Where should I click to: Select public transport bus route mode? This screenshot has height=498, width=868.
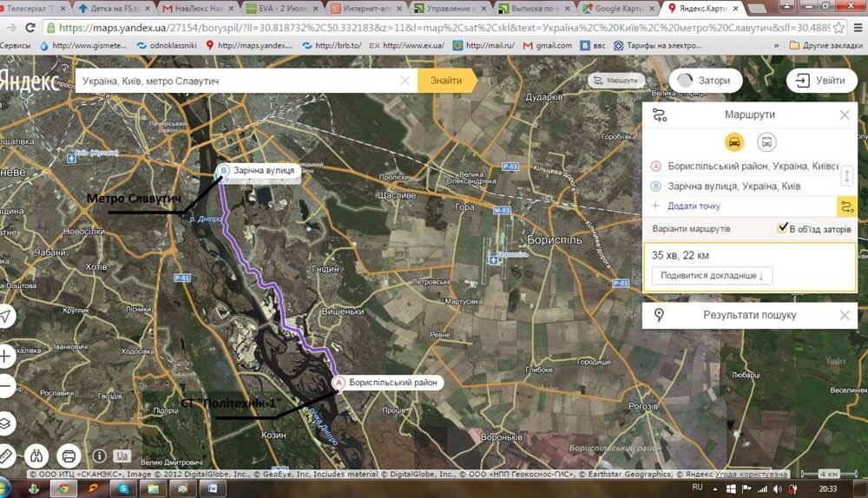tap(766, 142)
